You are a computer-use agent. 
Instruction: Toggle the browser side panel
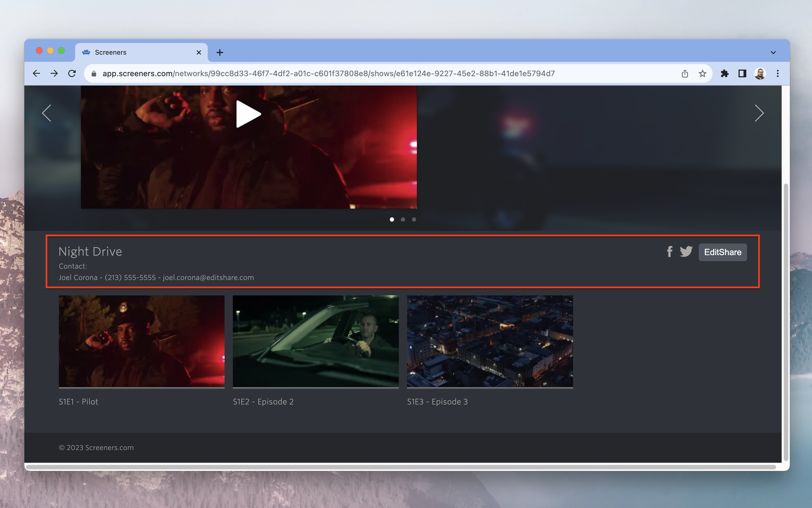click(742, 73)
